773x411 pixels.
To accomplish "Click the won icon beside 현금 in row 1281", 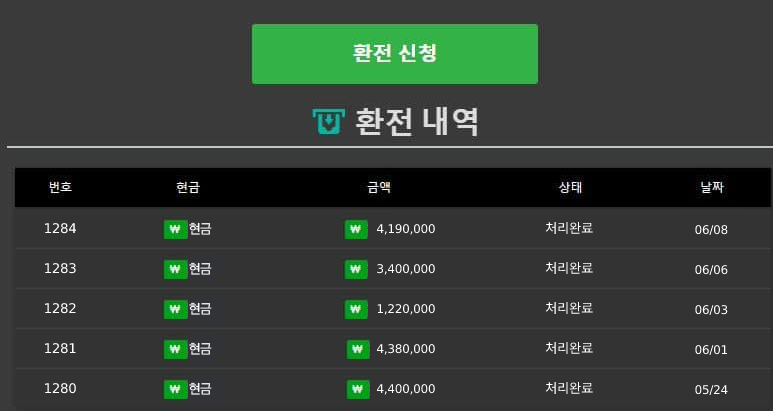I will (x=175, y=349).
